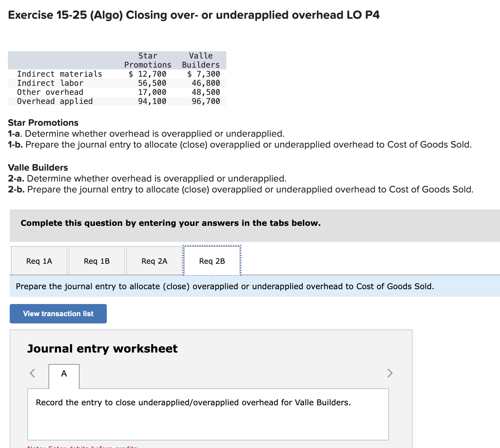500x448 pixels.
Task: Click the 2-b requirement line
Action: (x=241, y=189)
